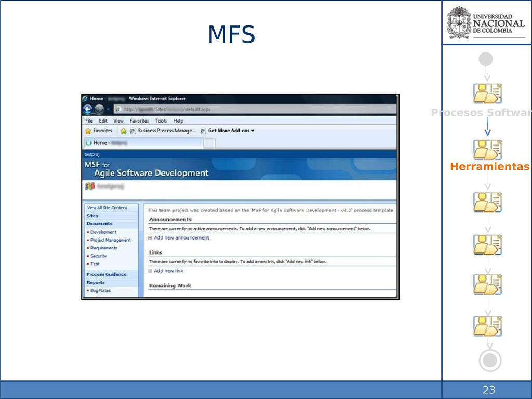
Task: Open View All Site Content link
Action: click(107, 208)
